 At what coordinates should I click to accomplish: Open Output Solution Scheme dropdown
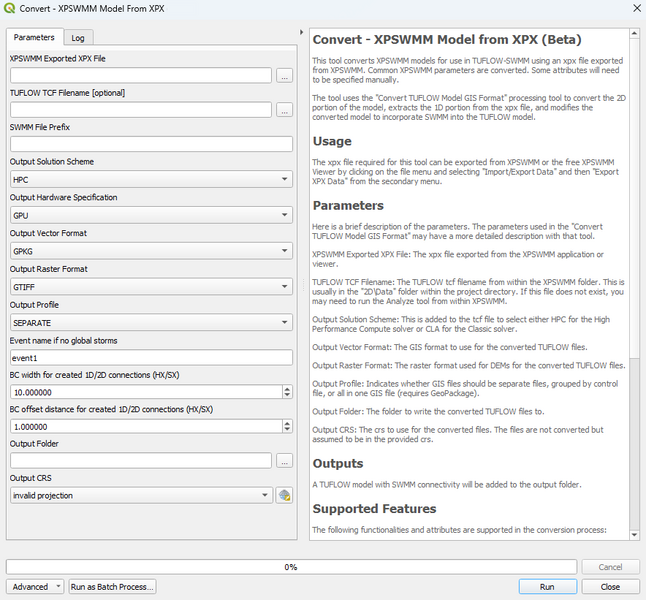coord(151,180)
